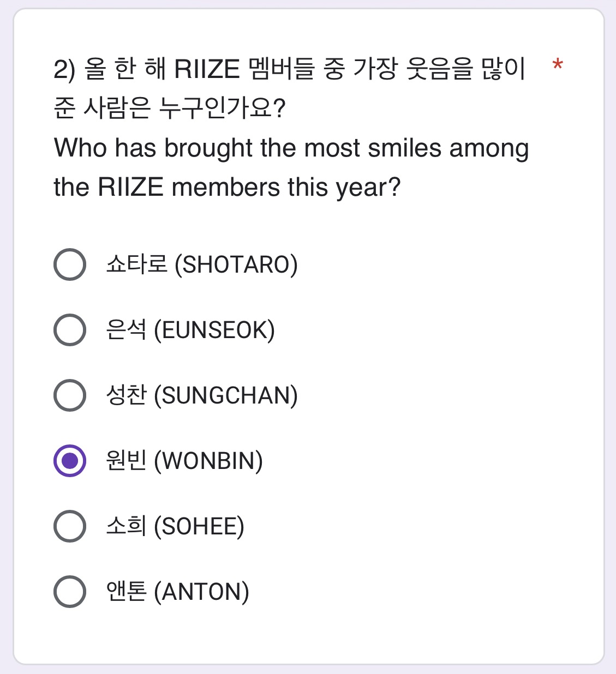Click the red required asterisk
Screen dimensions: 616x674
(x=557, y=66)
